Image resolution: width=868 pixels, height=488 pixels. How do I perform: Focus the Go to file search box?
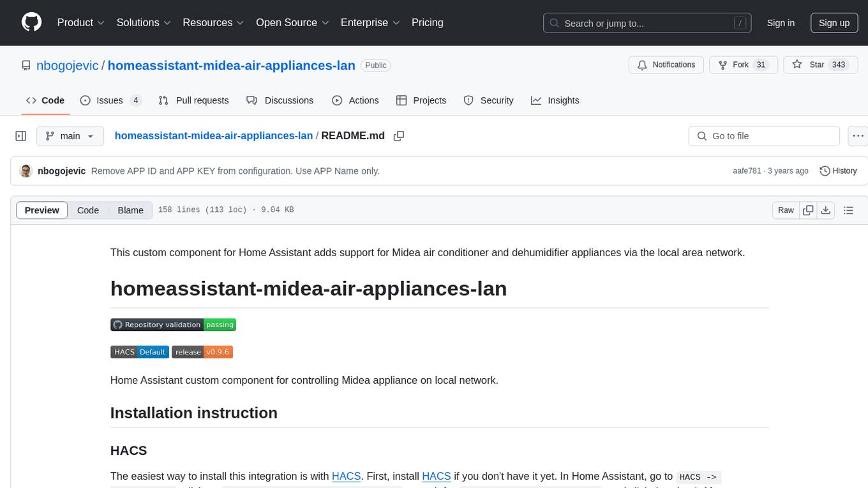click(x=764, y=136)
